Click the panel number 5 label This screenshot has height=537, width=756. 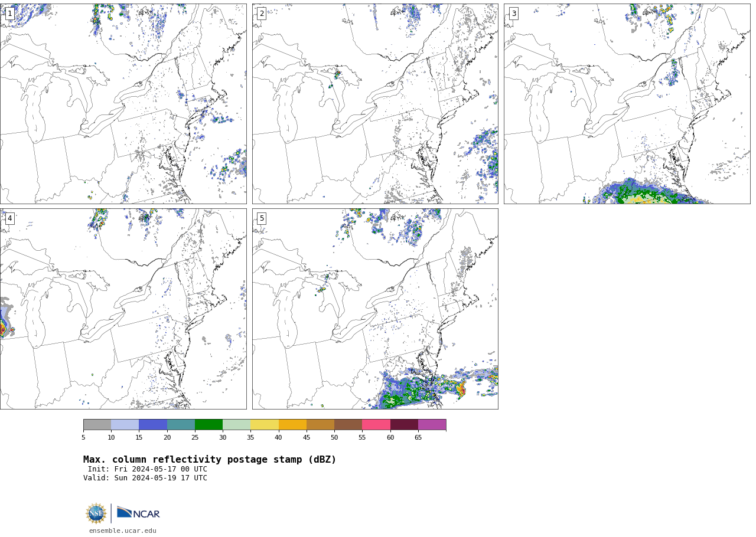tap(262, 218)
